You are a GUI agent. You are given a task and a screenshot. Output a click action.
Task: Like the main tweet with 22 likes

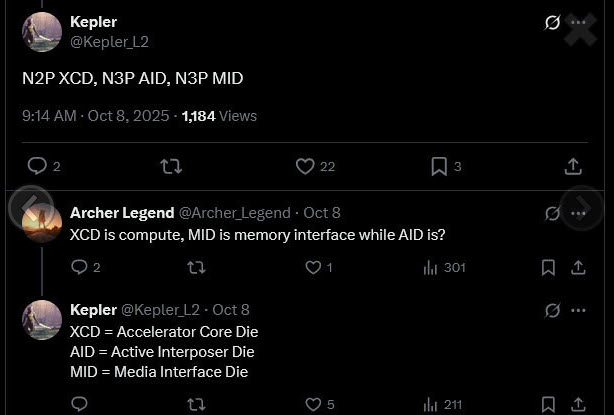coord(306,166)
